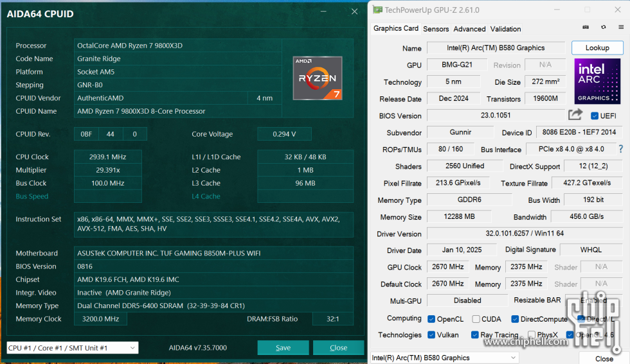Click the Bus Interface question mark icon
The width and height of the screenshot is (630, 364).
click(621, 149)
